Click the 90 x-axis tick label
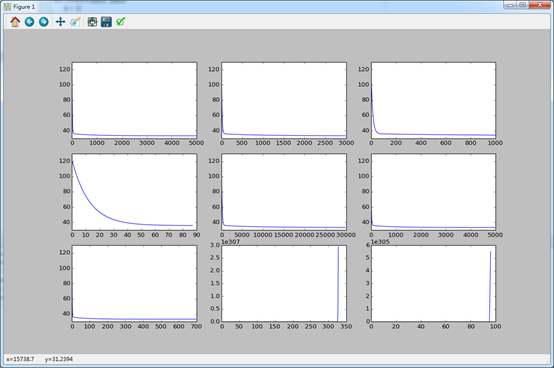554x368 pixels. tap(196, 235)
